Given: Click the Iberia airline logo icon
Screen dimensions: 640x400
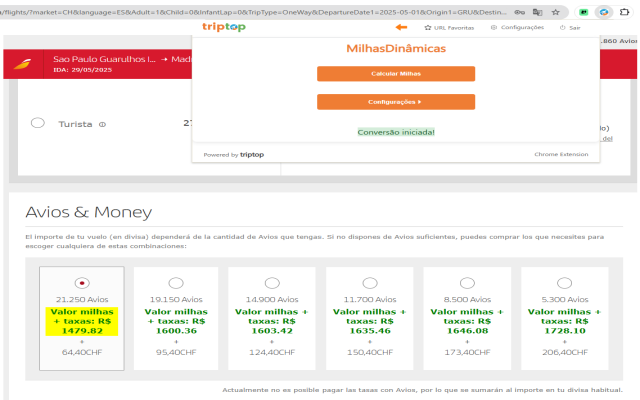Looking at the screenshot, I should (23, 64).
